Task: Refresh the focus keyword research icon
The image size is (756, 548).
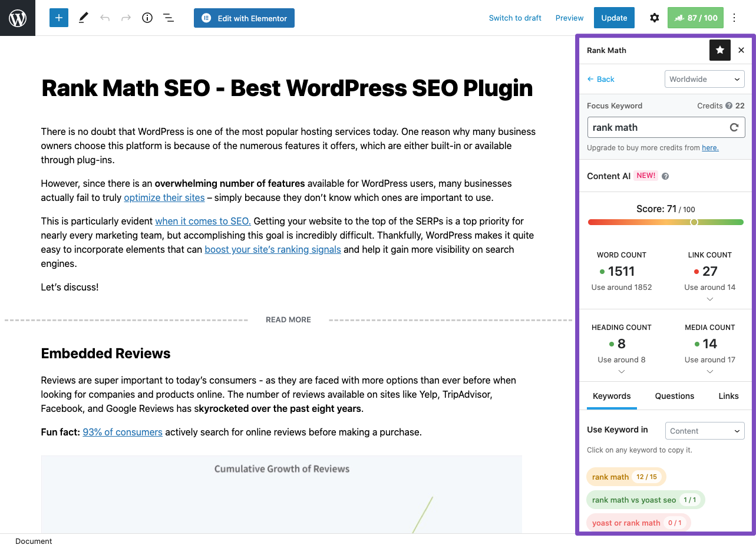Action: click(734, 127)
